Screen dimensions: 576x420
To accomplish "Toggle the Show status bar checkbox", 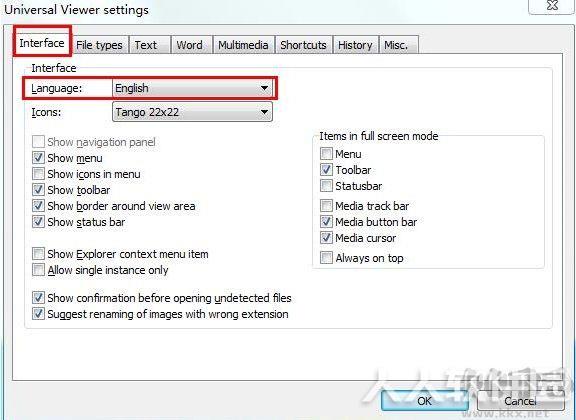I will tap(38, 222).
